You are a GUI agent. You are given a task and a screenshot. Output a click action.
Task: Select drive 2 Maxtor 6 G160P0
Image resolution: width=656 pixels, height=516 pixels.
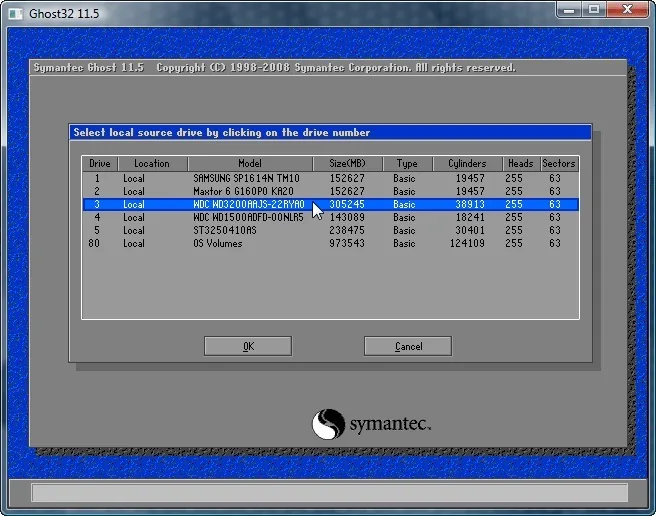(331, 191)
